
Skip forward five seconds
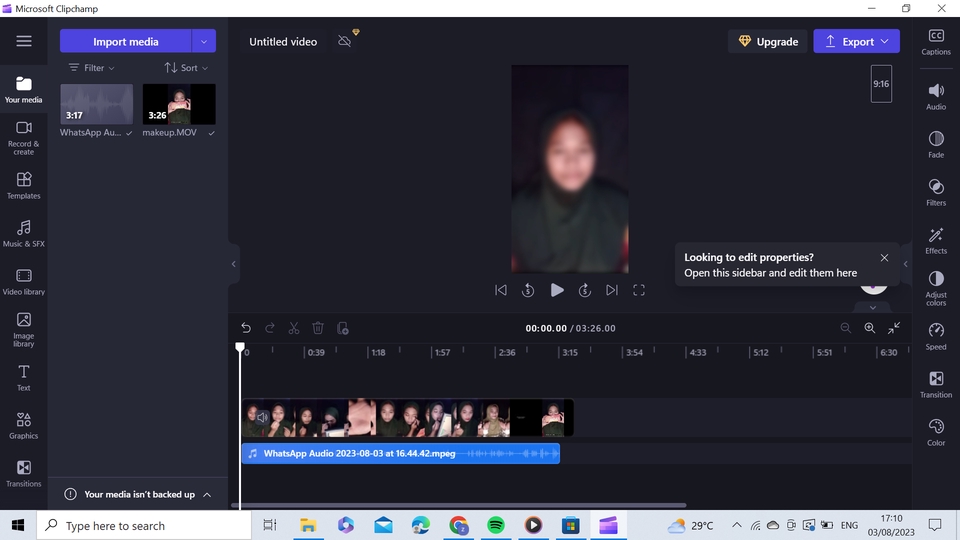point(585,290)
